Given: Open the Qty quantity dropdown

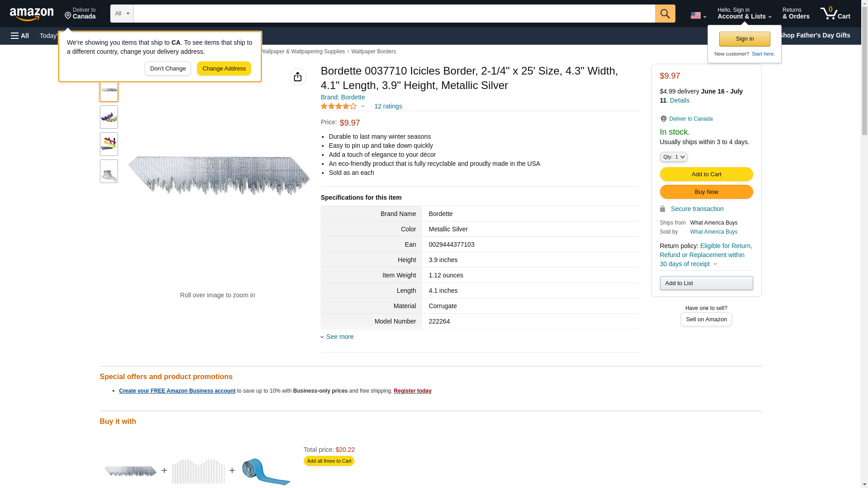Looking at the screenshot, I should point(673,157).
